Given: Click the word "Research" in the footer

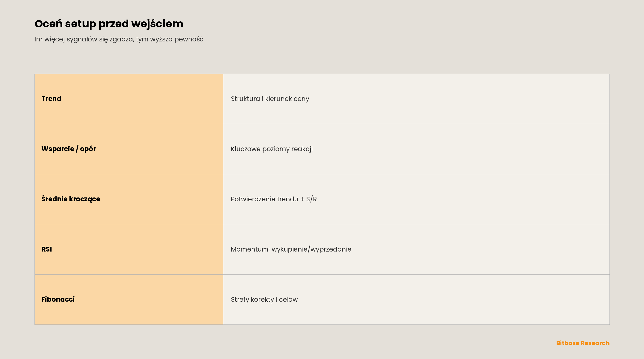Looking at the screenshot, I should [595, 343].
